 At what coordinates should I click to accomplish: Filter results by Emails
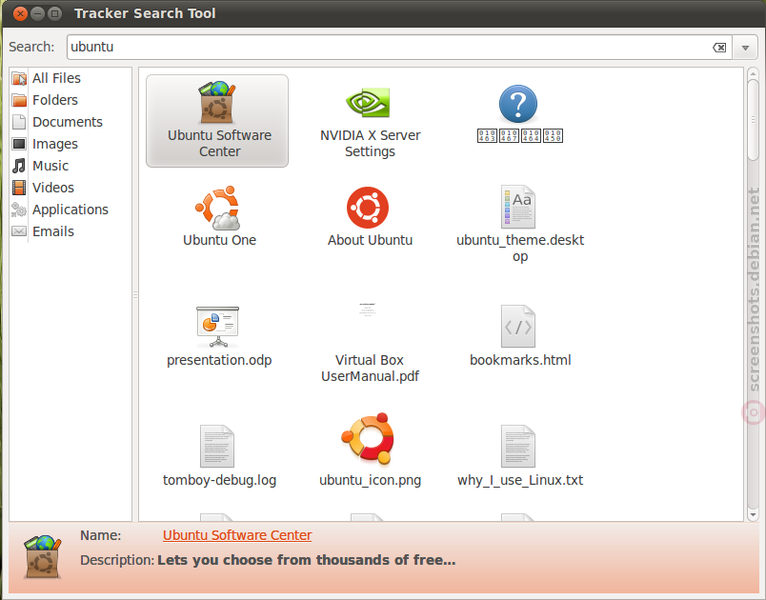tap(53, 231)
